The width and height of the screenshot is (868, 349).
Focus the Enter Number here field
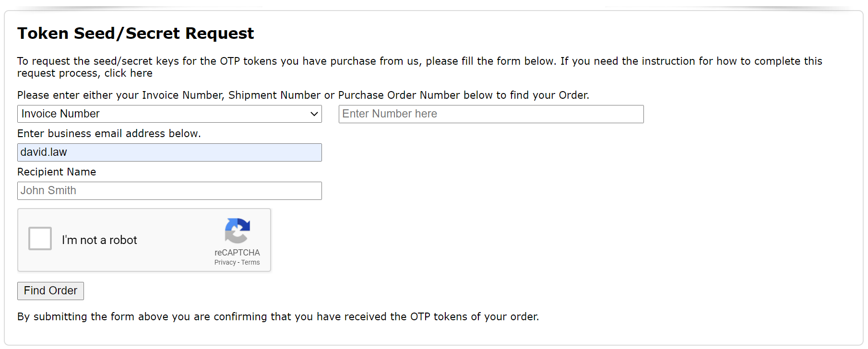point(491,114)
